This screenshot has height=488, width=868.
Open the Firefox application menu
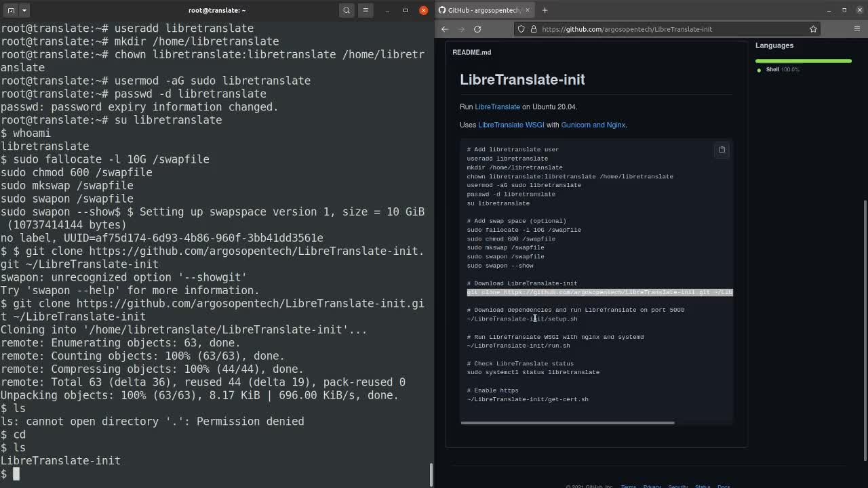[x=857, y=29]
